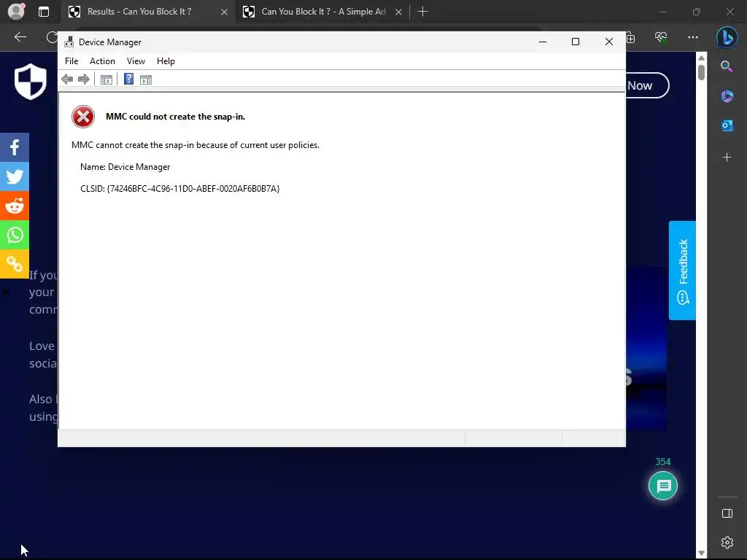Click the scrollbar down arrow
Image resolution: width=747 pixels, height=560 pixels.
pyautogui.click(x=701, y=553)
